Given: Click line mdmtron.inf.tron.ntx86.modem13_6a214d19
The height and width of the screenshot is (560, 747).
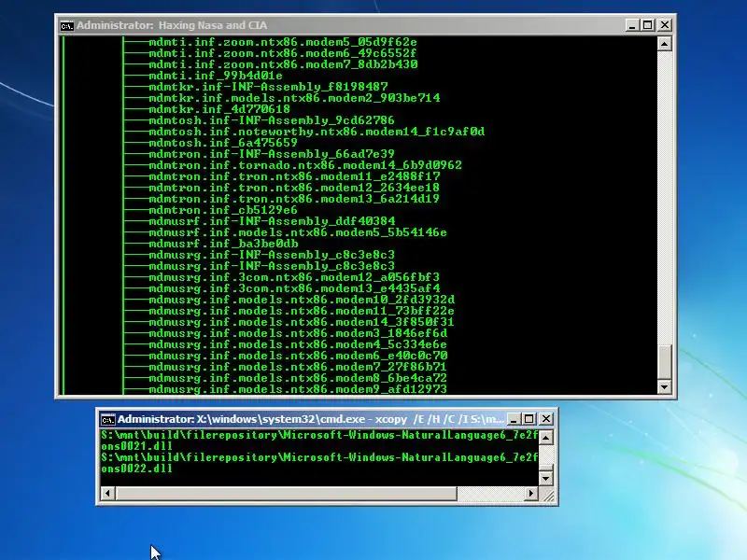Looking at the screenshot, I should (x=294, y=199).
